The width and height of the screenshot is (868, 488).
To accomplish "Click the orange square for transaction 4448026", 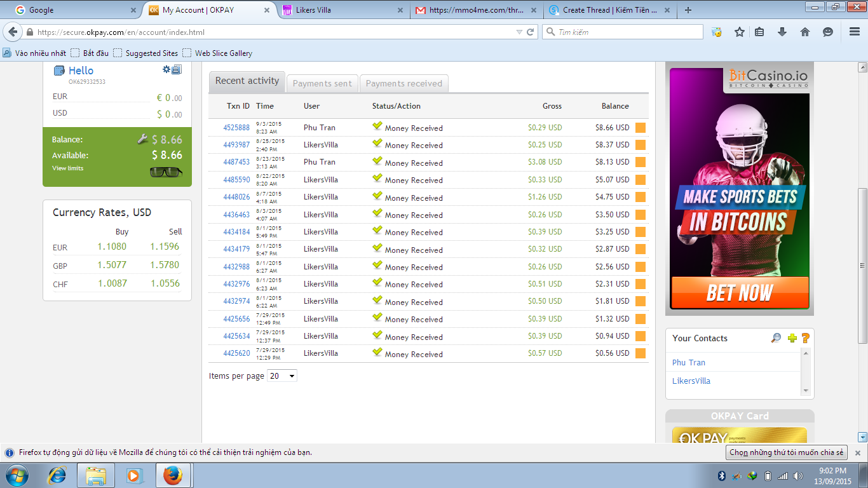I will point(641,197).
